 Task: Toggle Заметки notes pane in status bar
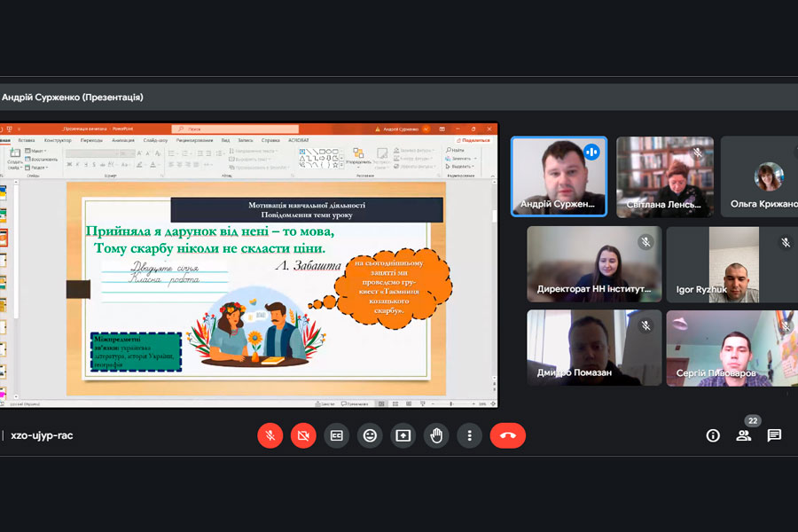tap(325, 403)
